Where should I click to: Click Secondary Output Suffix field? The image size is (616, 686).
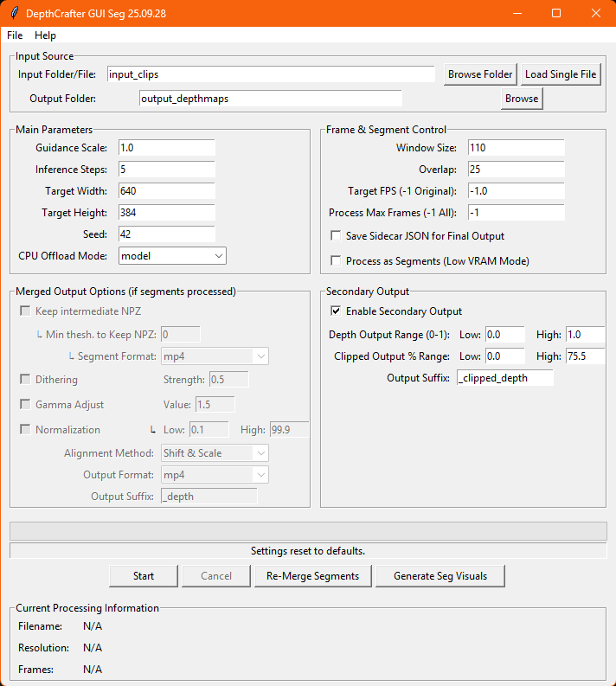(505, 378)
